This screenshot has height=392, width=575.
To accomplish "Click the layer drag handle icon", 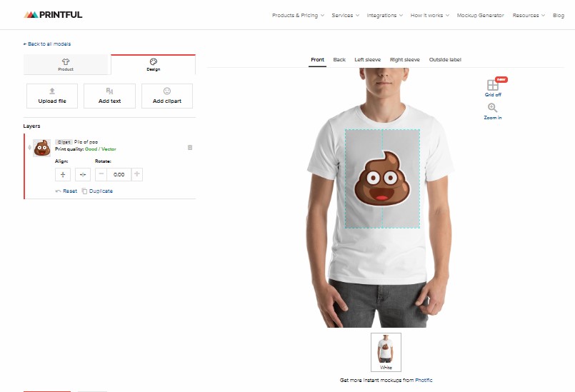I will [29, 147].
